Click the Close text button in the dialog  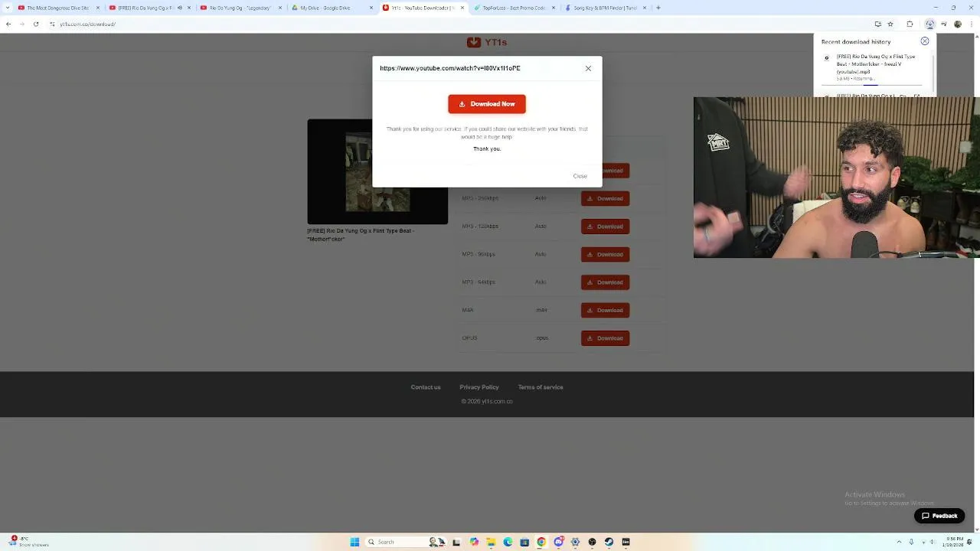click(580, 176)
